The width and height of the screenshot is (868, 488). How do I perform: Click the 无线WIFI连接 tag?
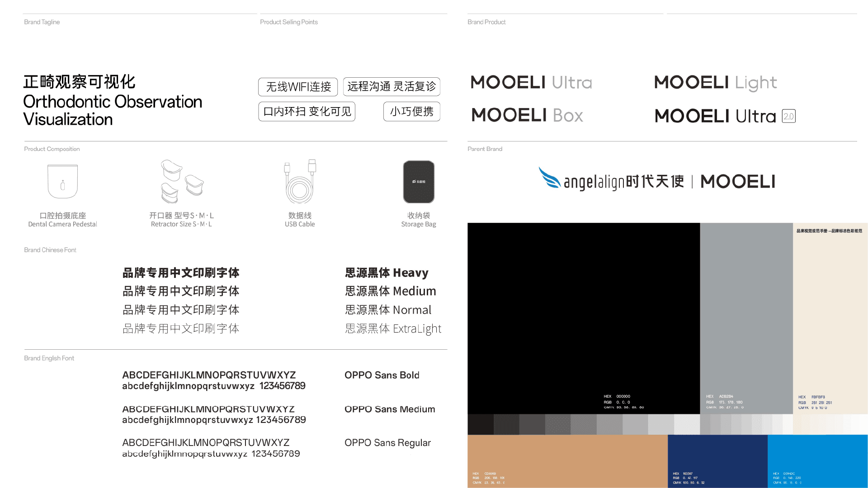[298, 87]
